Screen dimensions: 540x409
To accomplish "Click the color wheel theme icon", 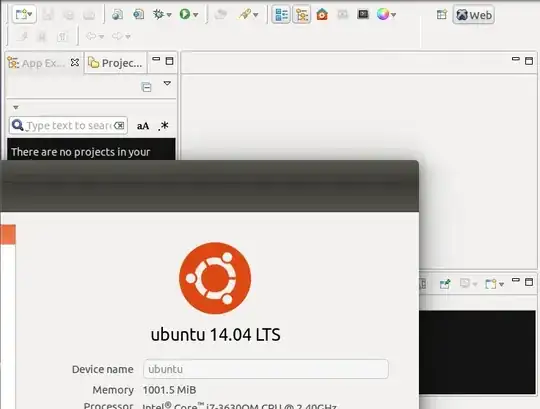I will coord(383,14).
